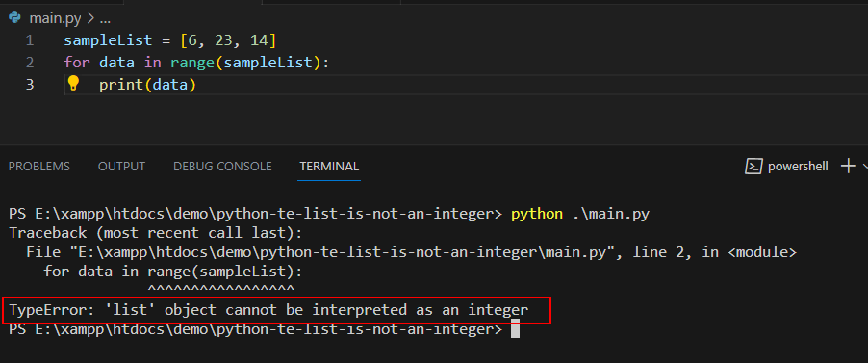Click the 'for' keyword in the editor

tap(77, 63)
